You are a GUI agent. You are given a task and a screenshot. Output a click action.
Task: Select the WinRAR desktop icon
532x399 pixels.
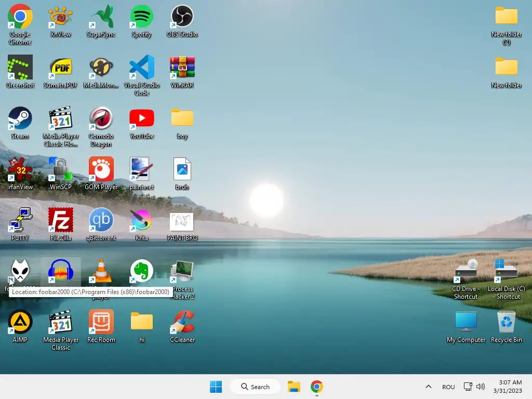182,67
